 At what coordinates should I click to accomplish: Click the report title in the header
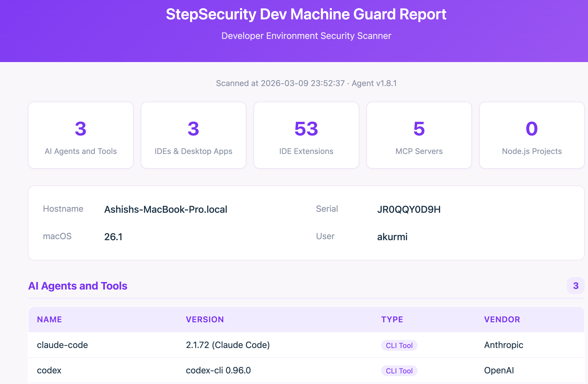click(x=306, y=14)
